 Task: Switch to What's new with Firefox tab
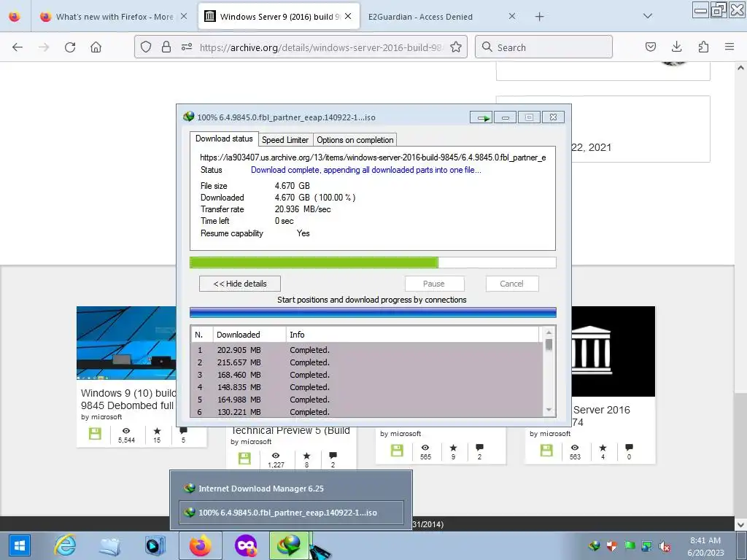click(x=115, y=17)
